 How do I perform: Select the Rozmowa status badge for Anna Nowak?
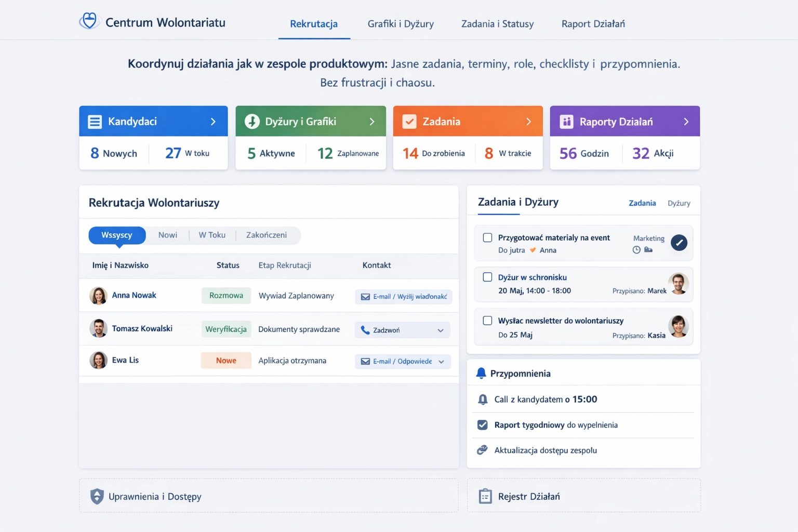pyautogui.click(x=226, y=295)
